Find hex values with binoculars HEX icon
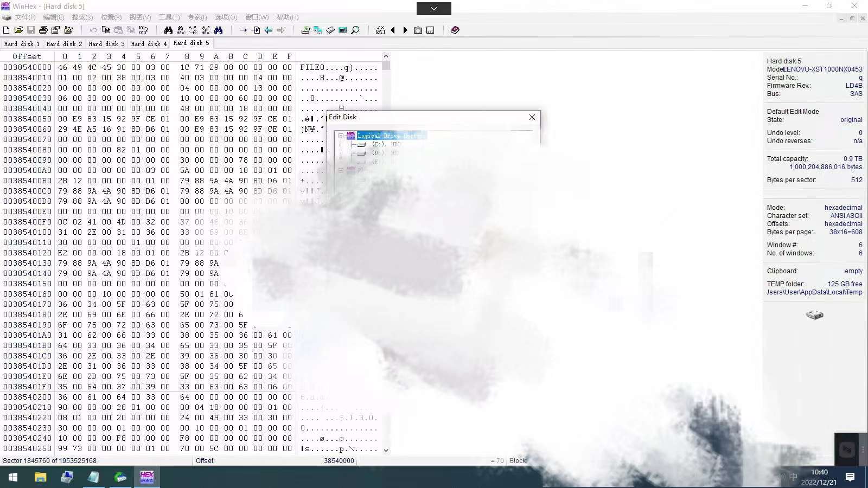868x488 pixels. (x=181, y=30)
